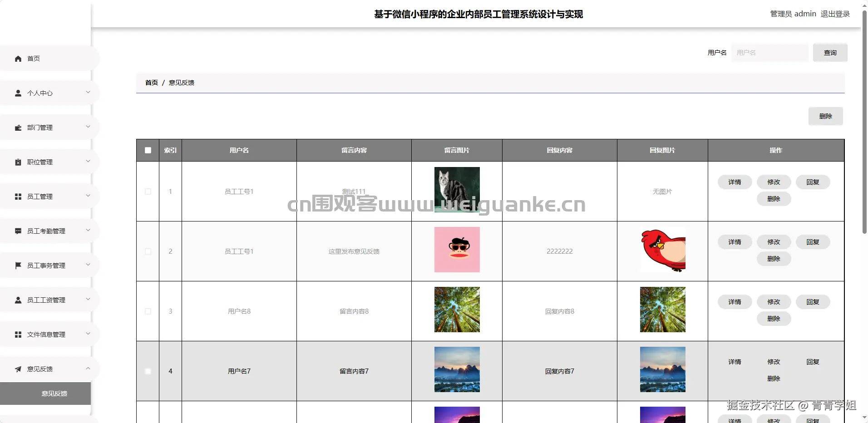
Task: Click the 留言内容 column header
Action: click(354, 150)
